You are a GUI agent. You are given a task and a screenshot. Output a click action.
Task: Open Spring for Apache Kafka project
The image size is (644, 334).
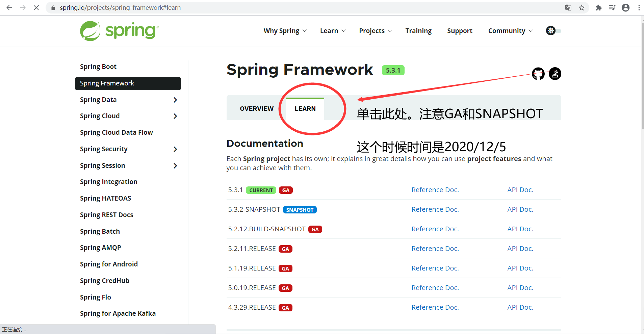118,313
